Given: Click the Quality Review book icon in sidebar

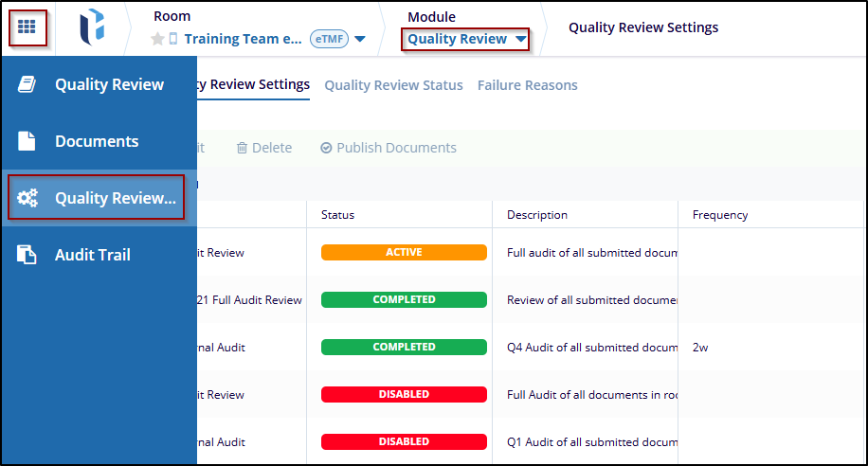Looking at the screenshot, I should click(x=27, y=84).
